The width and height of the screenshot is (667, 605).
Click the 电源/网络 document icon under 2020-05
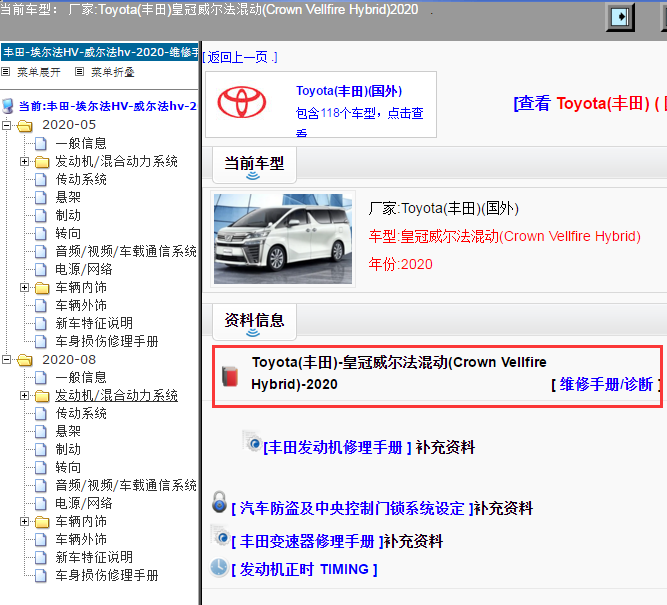click(41, 269)
